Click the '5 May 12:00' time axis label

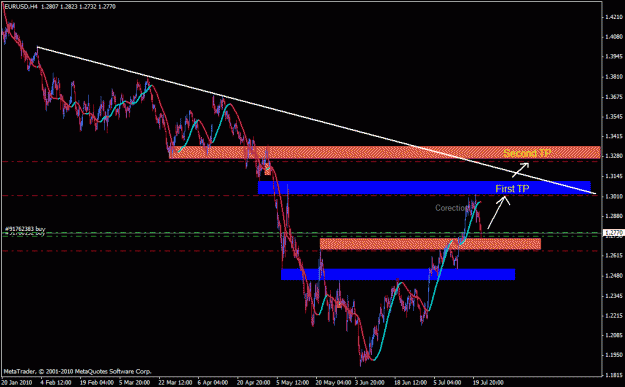[x=293, y=382]
